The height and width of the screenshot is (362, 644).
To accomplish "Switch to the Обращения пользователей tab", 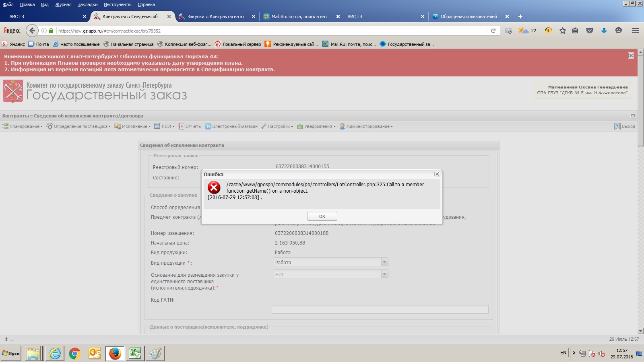I will pos(471,16).
